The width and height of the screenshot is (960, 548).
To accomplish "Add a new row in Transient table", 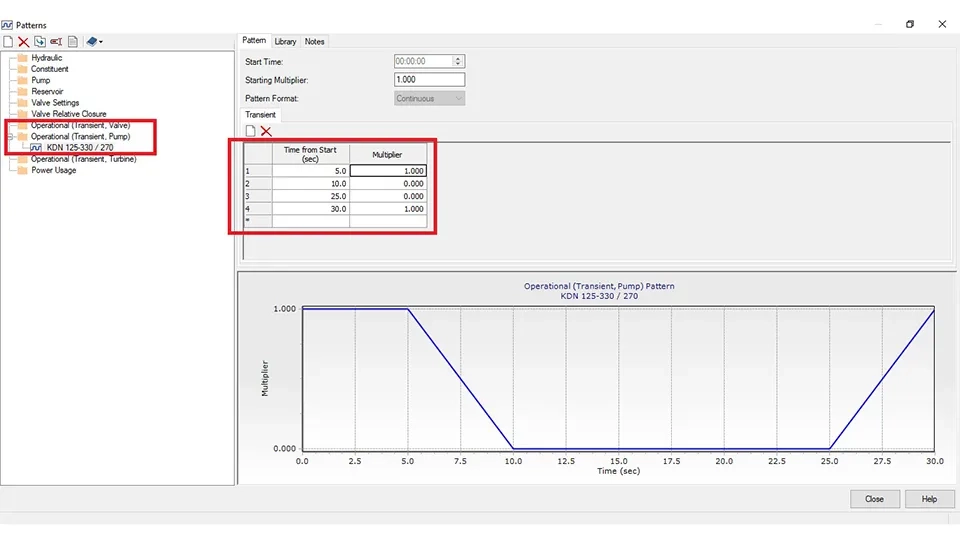I will [x=250, y=132].
